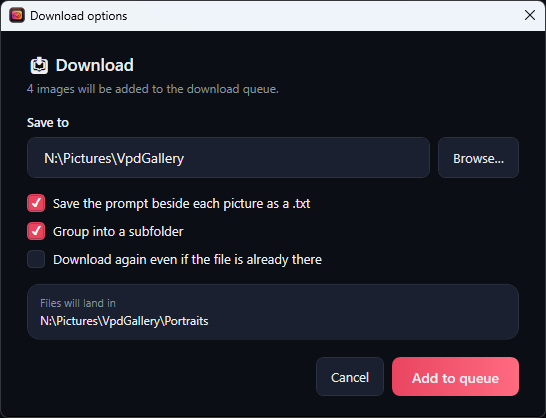This screenshot has height=418, width=546.
Task: Click the 'Files will land in' caption
Action: click(78, 303)
